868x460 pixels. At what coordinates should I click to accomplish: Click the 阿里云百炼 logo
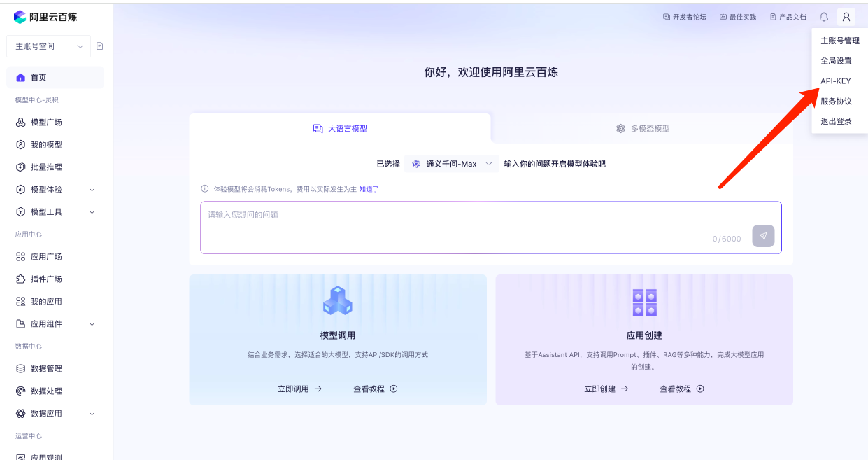(45, 17)
